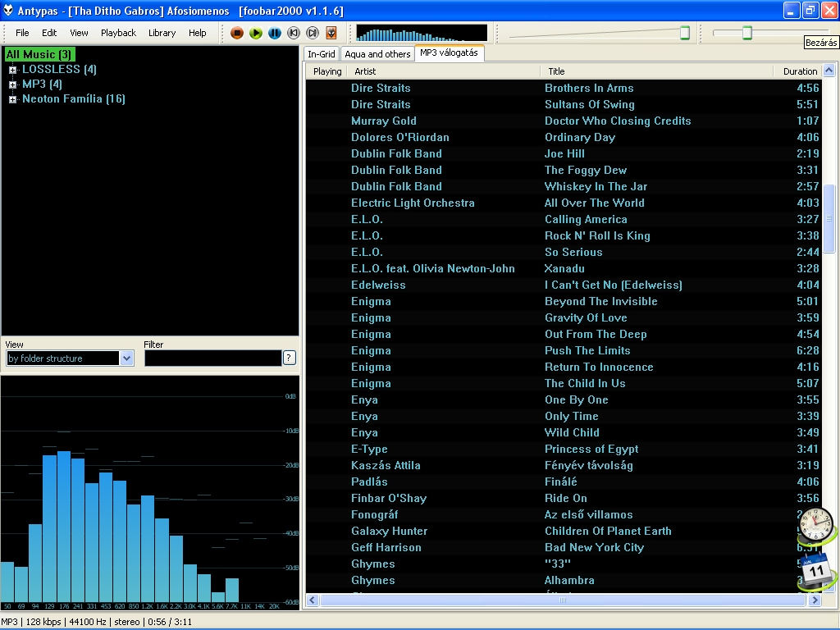Select the 'Fényév távolság' track
Viewport: 840px width, 630px height.
pyautogui.click(x=563, y=466)
